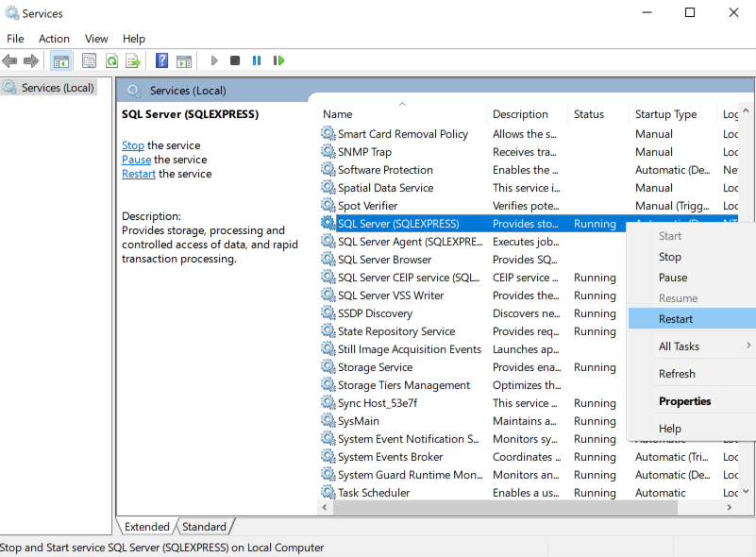Open the Help toolbar icon
This screenshot has height=557, width=756.
(x=162, y=60)
